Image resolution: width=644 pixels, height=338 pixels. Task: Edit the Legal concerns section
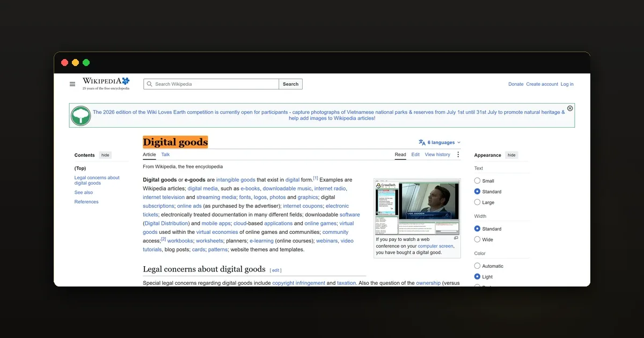pyautogui.click(x=276, y=270)
